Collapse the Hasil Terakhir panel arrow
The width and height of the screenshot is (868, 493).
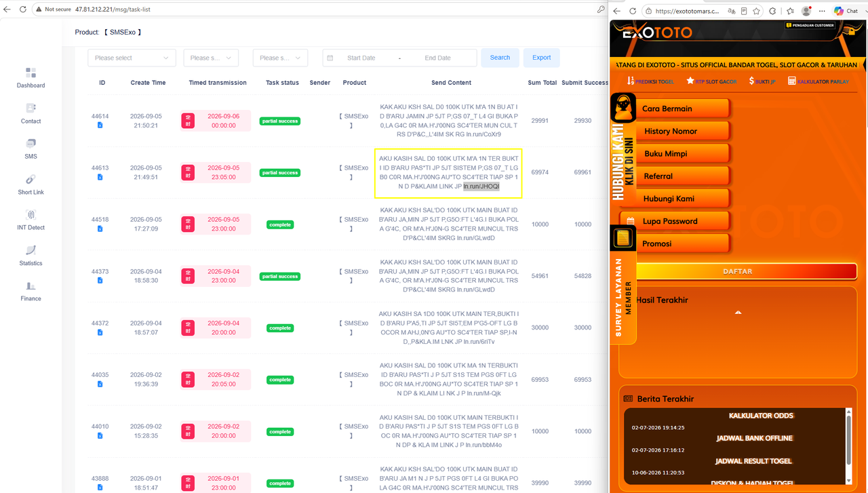pos(738,313)
